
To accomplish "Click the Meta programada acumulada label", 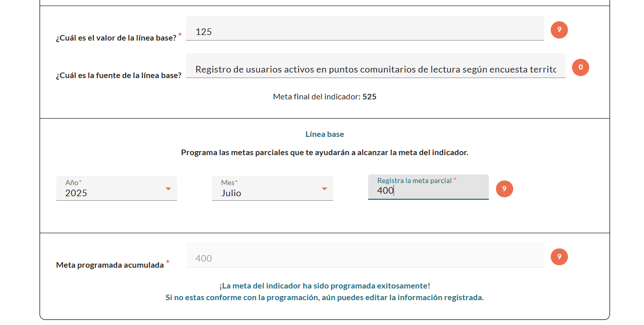I will (x=110, y=265).
